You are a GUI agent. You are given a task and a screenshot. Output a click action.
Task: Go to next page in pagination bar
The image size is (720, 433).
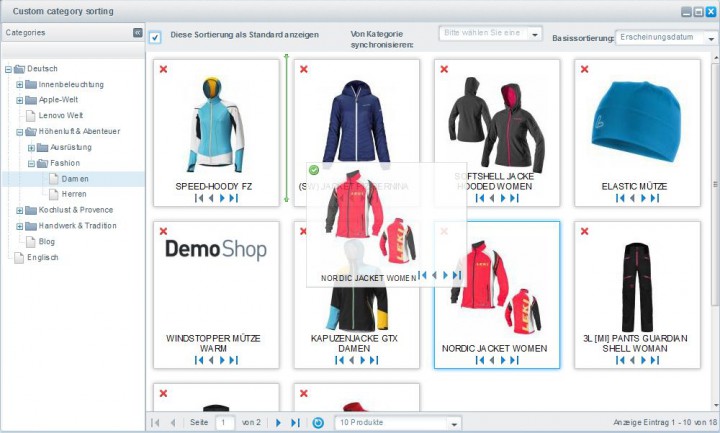(278, 422)
